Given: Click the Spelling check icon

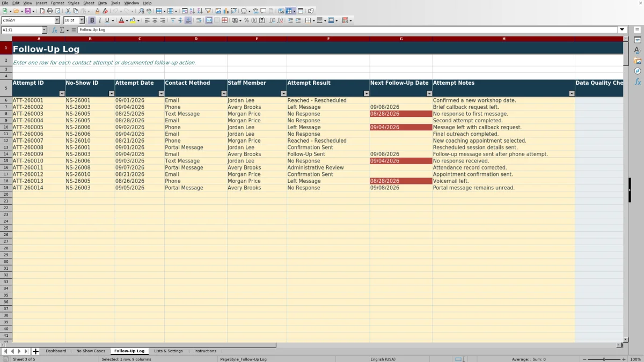Looking at the screenshot, I should coord(149,11).
